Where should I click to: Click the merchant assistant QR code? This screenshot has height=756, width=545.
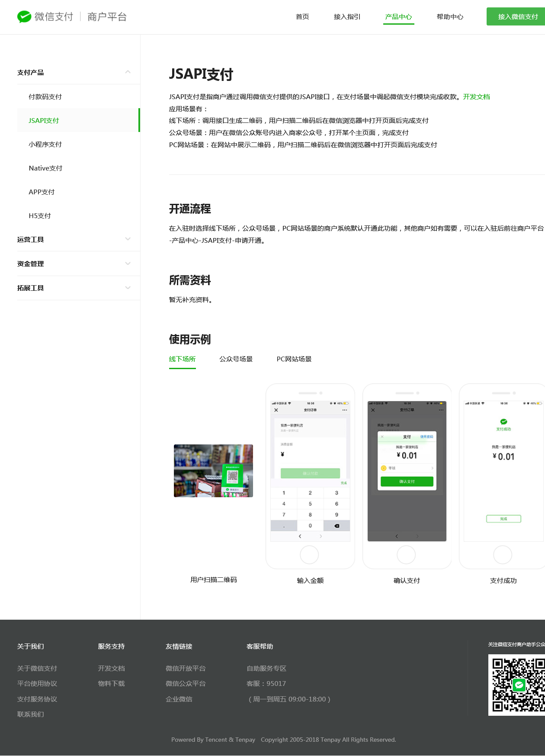[x=517, y=685]
